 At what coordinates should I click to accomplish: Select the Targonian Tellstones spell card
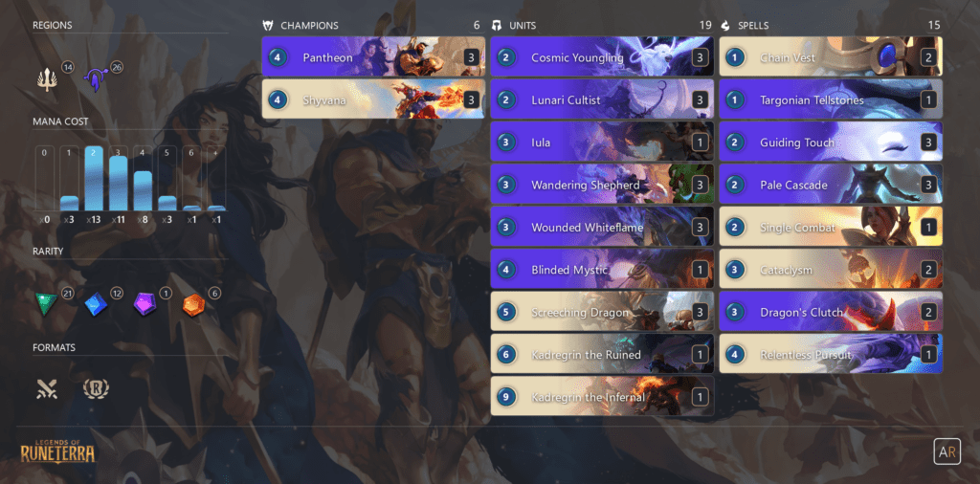coord(831,99)
